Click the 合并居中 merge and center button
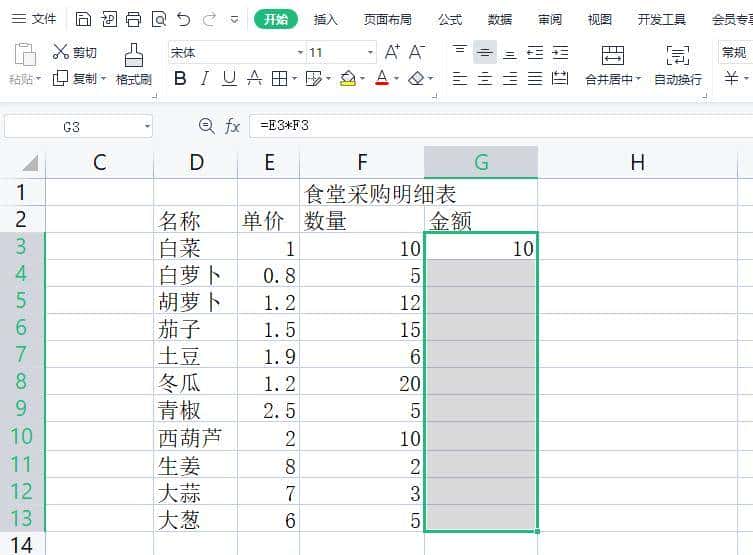753x555 pixels. tap(613, 65)
